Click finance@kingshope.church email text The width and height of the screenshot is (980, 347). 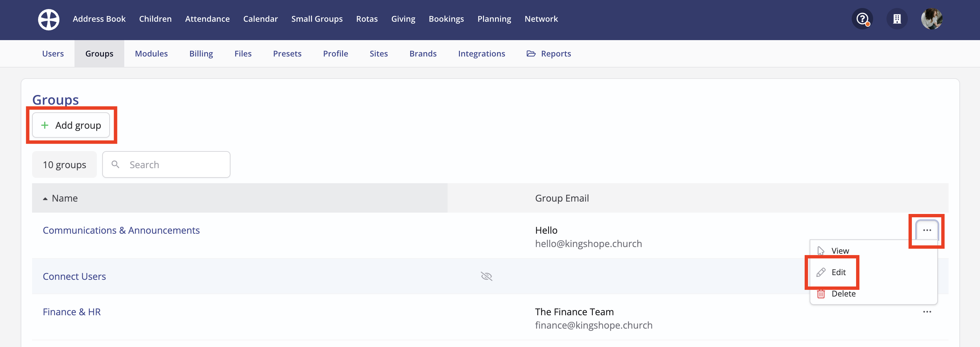(594, 325)
